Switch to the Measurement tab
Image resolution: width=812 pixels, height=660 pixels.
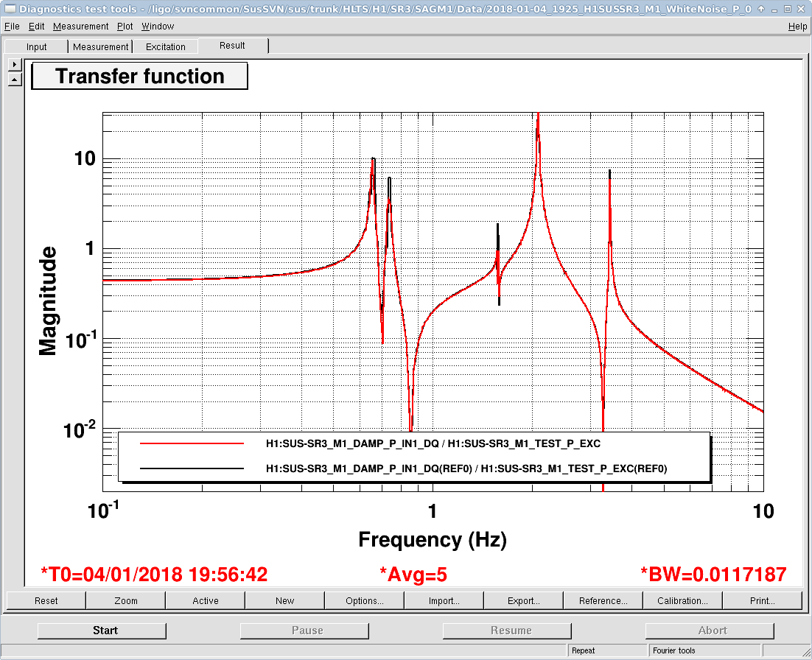100,46
